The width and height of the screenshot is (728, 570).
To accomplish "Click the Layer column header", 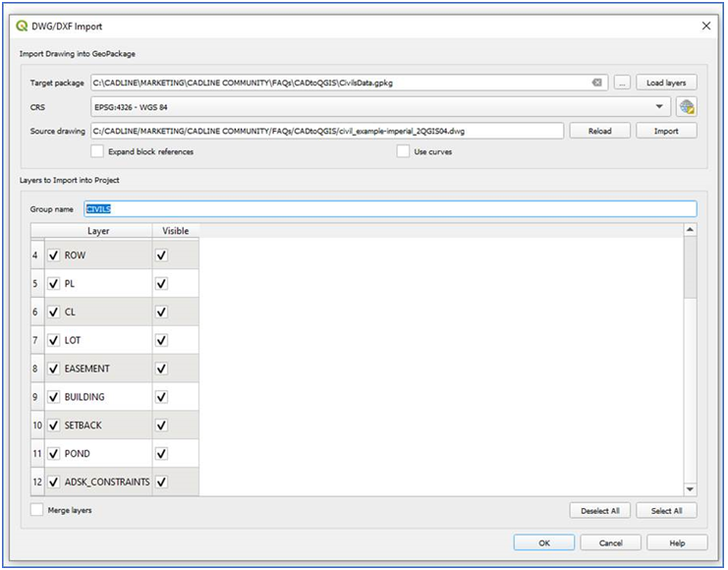I will point(98,231).
